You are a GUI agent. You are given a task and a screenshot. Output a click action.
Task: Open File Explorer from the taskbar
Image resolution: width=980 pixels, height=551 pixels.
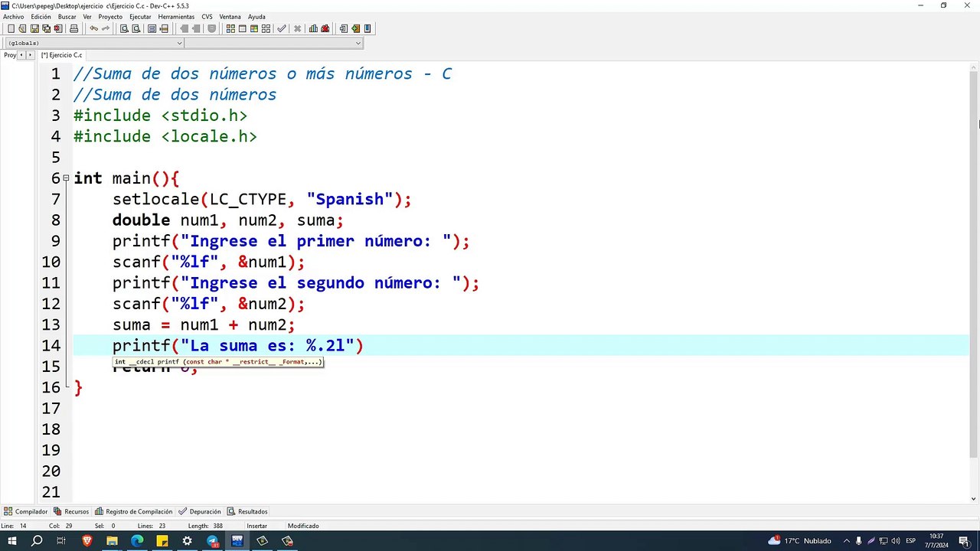tap(112, 541)
